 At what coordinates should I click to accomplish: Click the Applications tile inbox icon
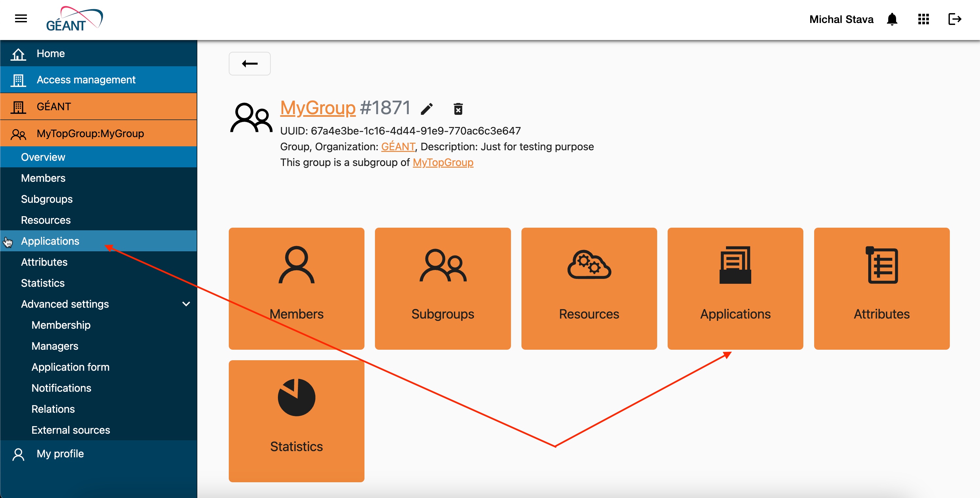735,265
